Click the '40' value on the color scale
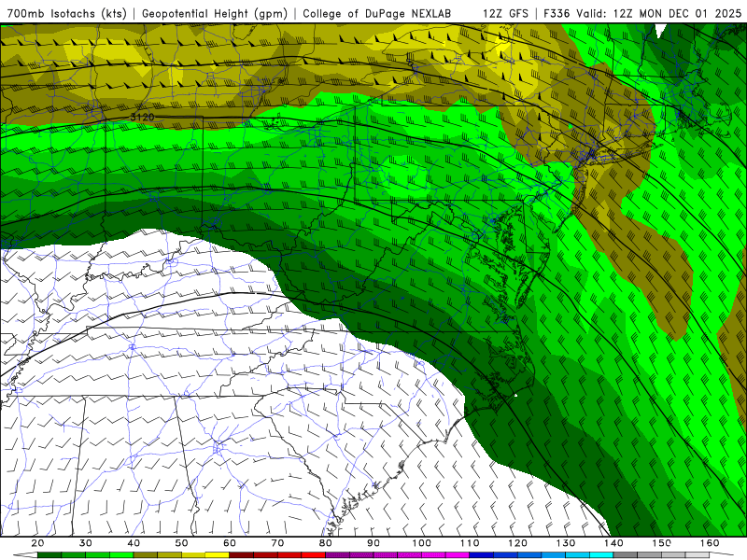 point(134,543)
